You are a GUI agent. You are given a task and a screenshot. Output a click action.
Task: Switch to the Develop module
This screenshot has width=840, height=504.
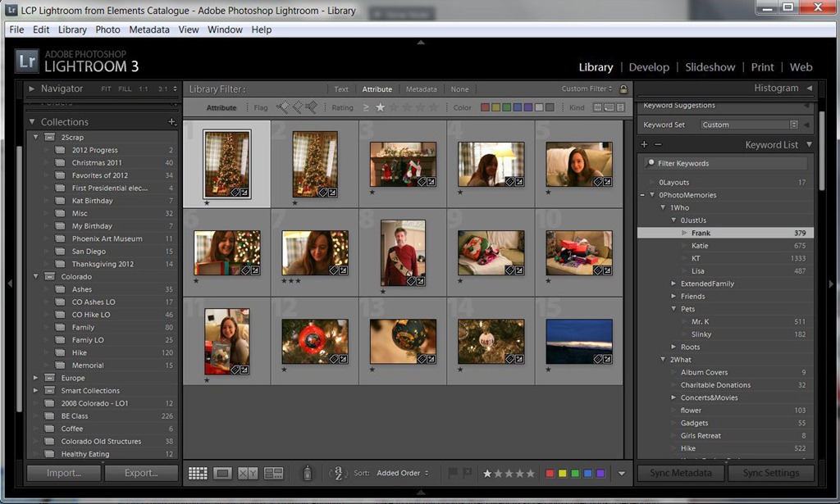(x=649, y=67)
